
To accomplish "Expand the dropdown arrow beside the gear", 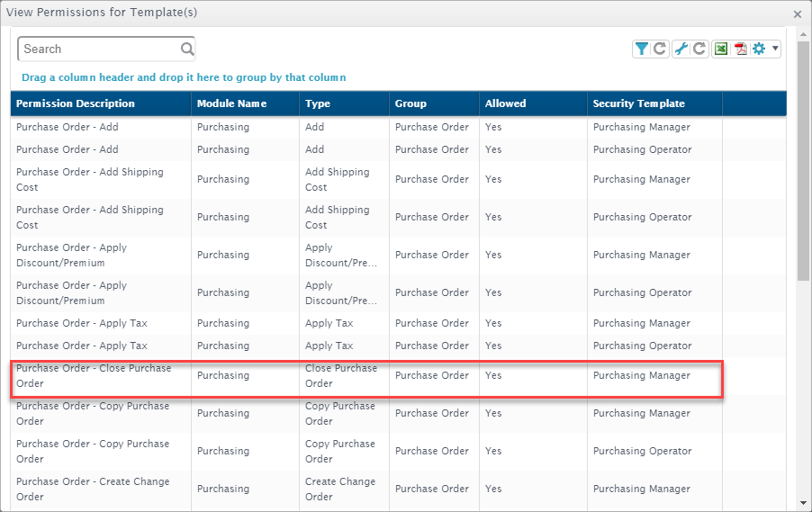I will pos(775,49).
